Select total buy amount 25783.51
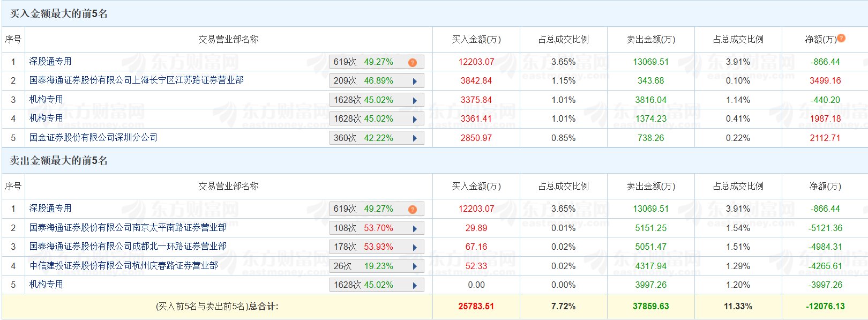This screenshot has width=868, height=320. tap(476, 307)
